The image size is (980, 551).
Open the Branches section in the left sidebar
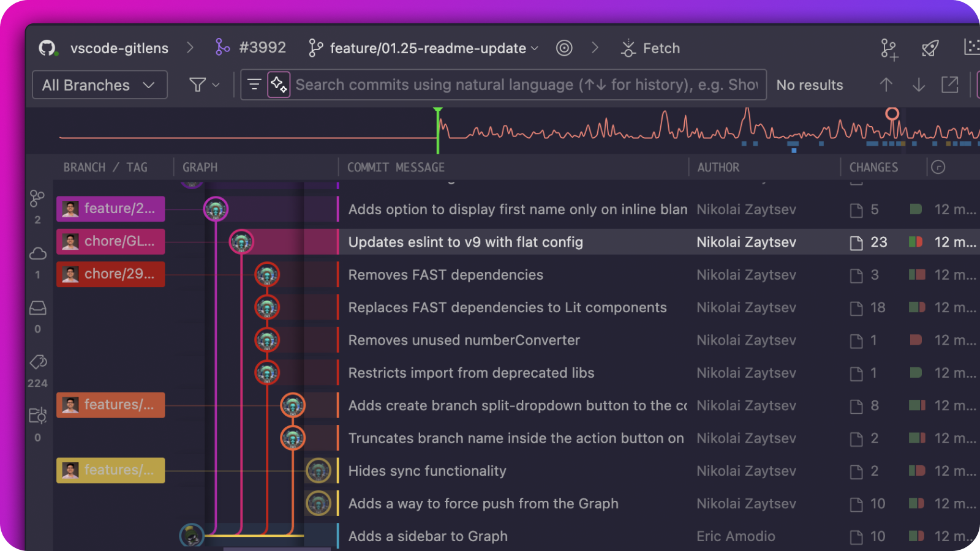click(37, 198)
